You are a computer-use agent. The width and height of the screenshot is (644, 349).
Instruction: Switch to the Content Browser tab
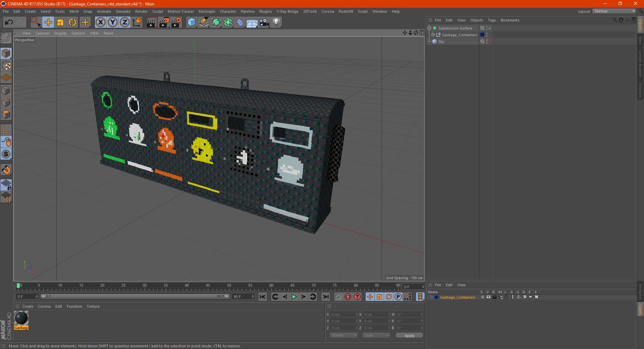coord(640,63)
